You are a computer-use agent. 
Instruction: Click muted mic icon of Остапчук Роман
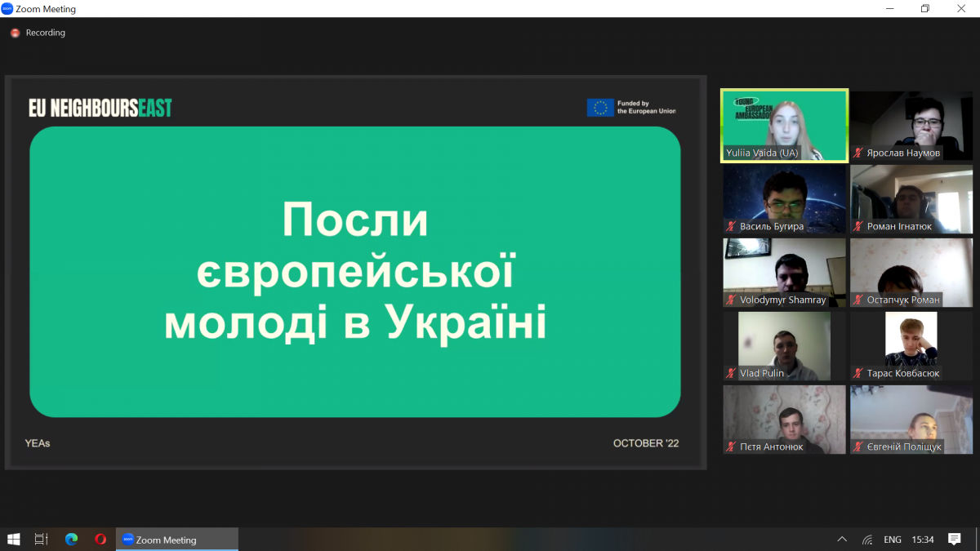pos(858,300)
